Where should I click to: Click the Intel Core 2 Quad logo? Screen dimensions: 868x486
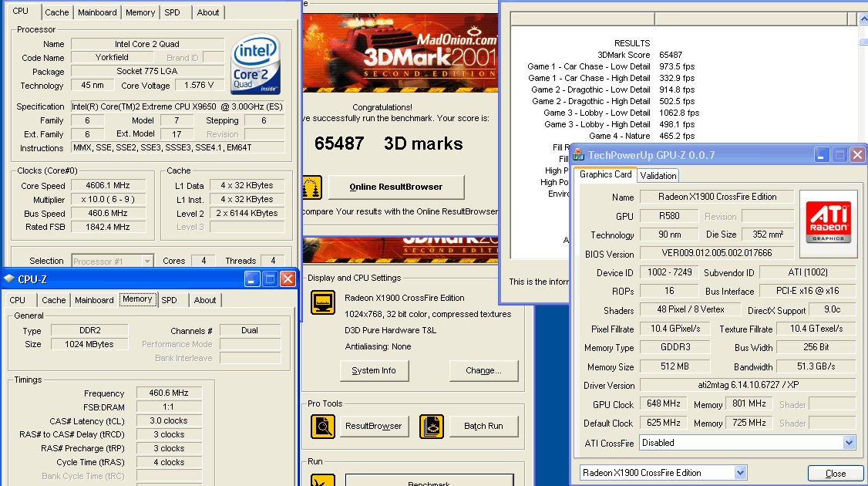(x=255, y=64)
